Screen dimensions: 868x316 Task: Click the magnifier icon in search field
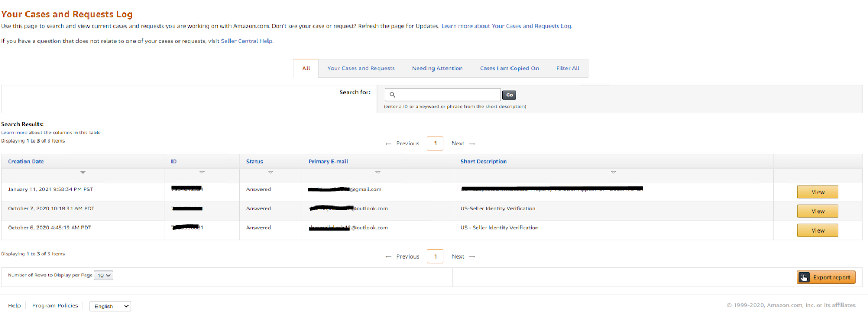point(392,95)
